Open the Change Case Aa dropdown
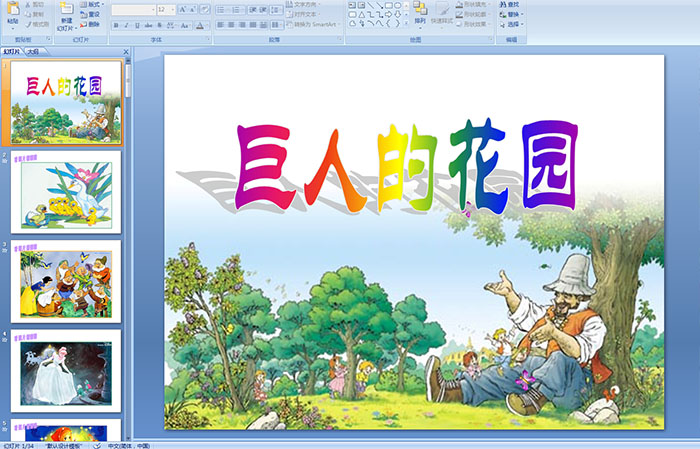Image resolution: width=700 pixels, height=449 pixels. (185, 26)
